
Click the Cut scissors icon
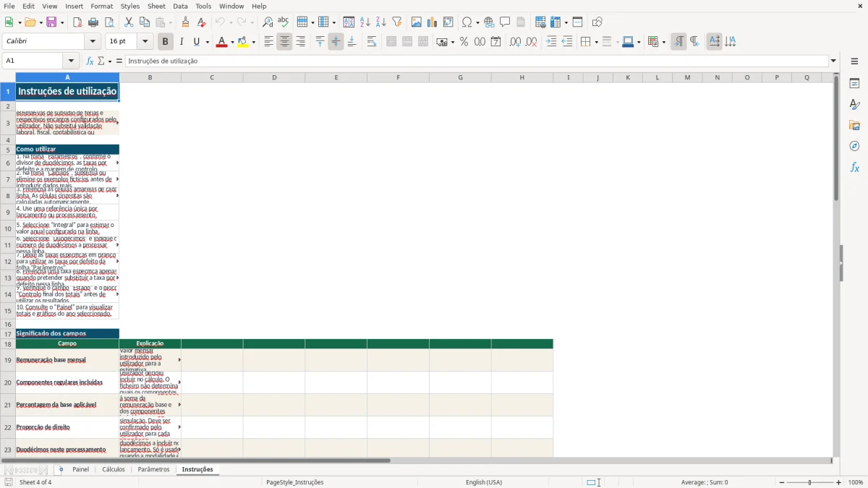coord(129,22)
